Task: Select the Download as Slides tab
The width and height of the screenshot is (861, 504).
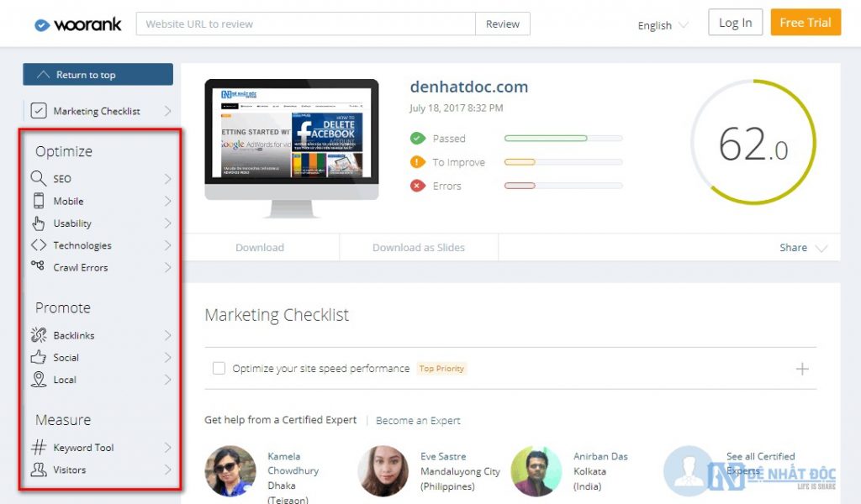Action: point(419,248)
